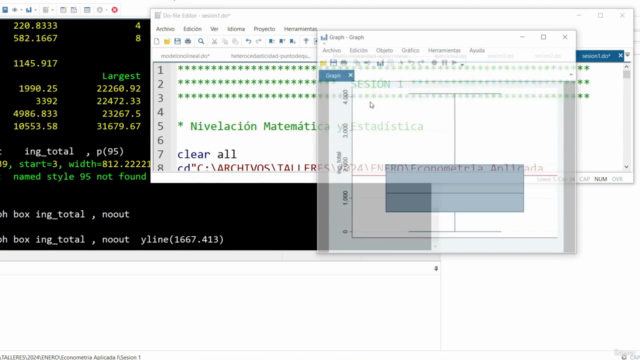Select the sesion1.do tab

(596, 56)
